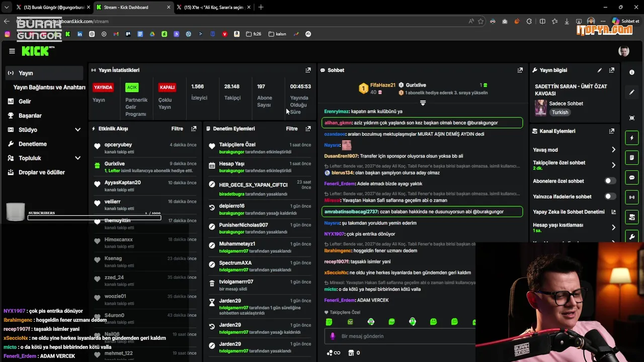644x362 pixels.
Task: Click the document icon in right sidebar
Action: [x=632, y=157]
